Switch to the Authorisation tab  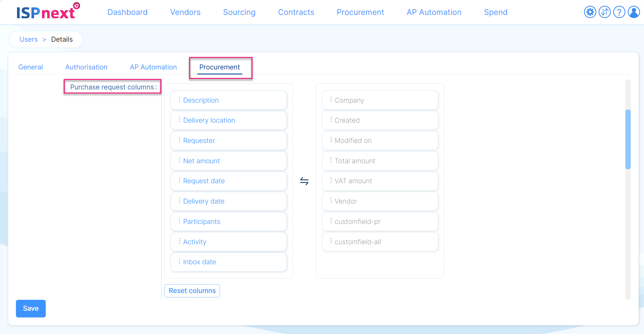86,67
